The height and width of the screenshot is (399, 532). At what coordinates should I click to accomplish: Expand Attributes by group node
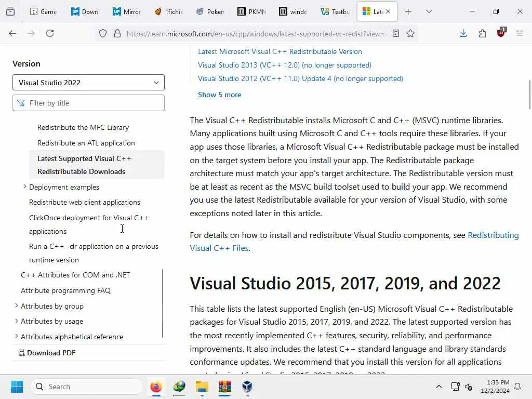tap(16, 305)
